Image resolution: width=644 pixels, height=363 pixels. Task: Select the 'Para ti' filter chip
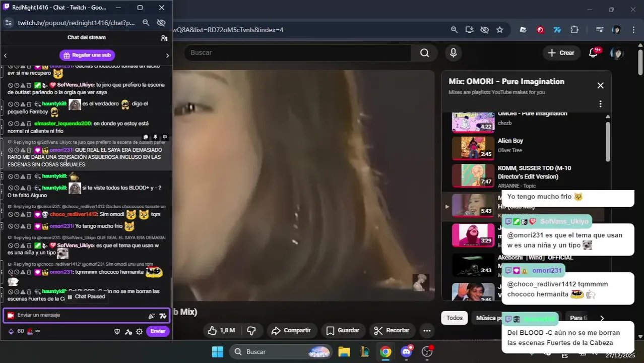click(x=578, y=318)
